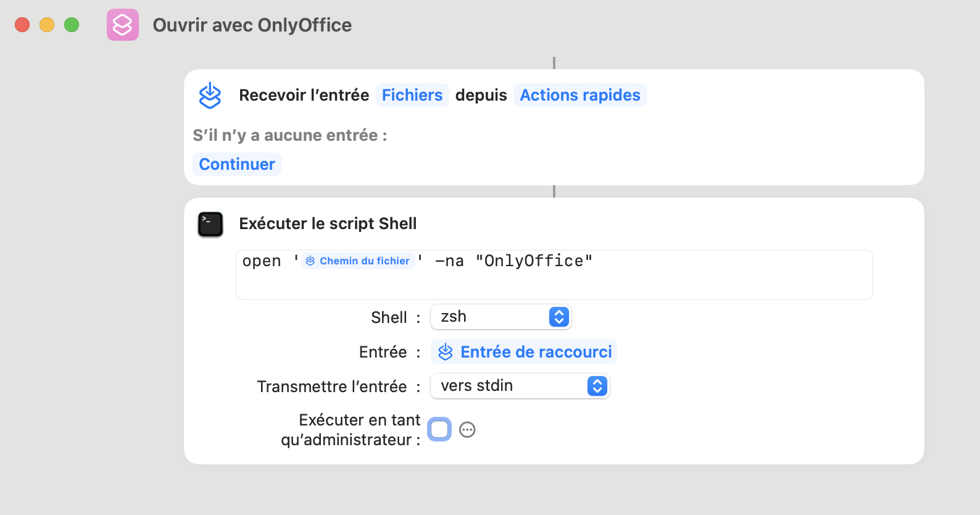This screenshot has width=980, height=515.
Task: Click inside the shell script text field
Action: pyautogui.click(x=554, y=275)
